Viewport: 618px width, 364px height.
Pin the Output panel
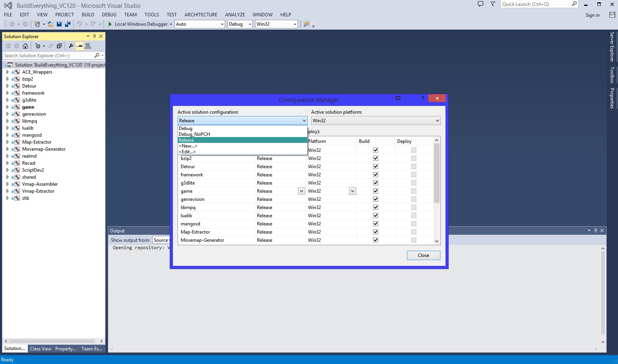point(595,230)
